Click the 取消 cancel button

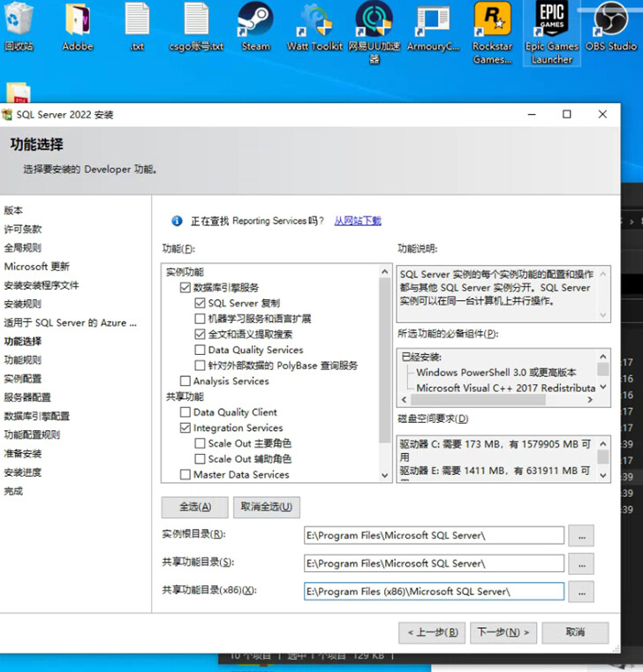(x=575, y=632)
